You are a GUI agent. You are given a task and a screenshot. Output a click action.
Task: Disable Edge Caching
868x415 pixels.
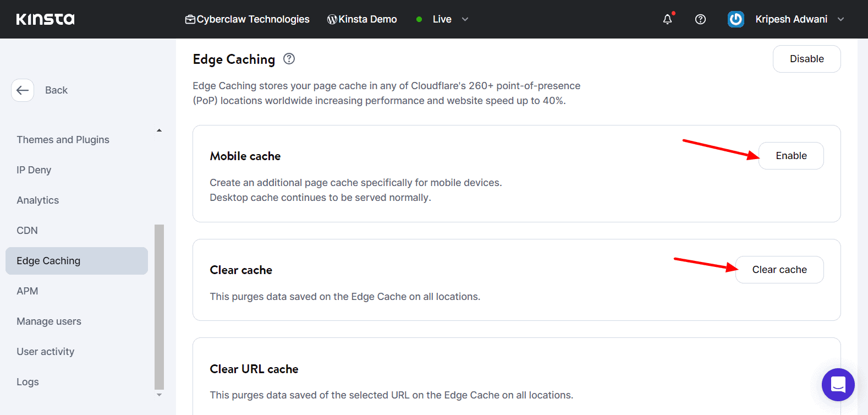tap(806, 59)
